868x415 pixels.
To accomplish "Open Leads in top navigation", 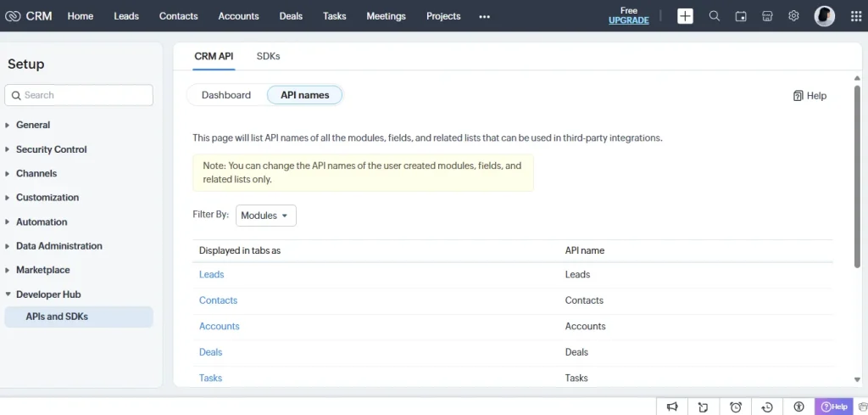I will click(126, 16).
